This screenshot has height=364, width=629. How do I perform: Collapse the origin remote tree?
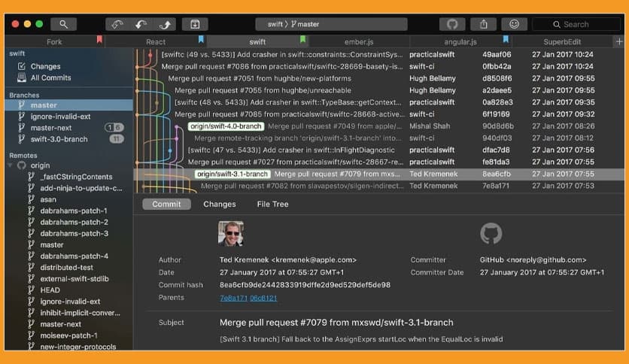click(x=11, y=165)
